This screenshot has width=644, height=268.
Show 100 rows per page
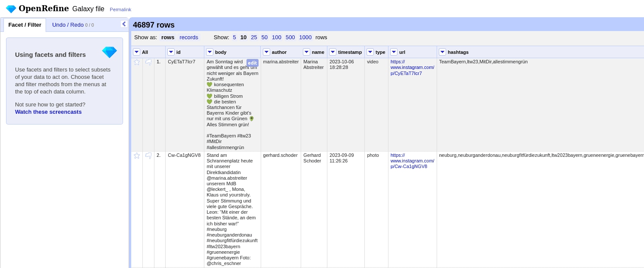(276, 37)
